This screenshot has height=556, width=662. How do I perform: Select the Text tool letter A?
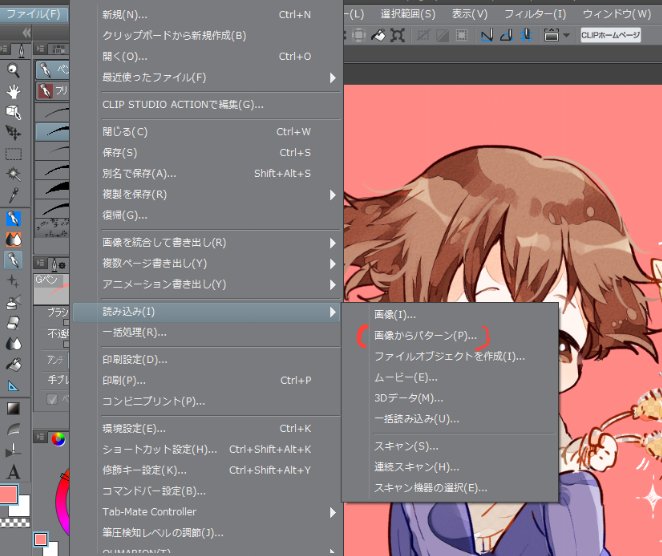click(14, 472)
